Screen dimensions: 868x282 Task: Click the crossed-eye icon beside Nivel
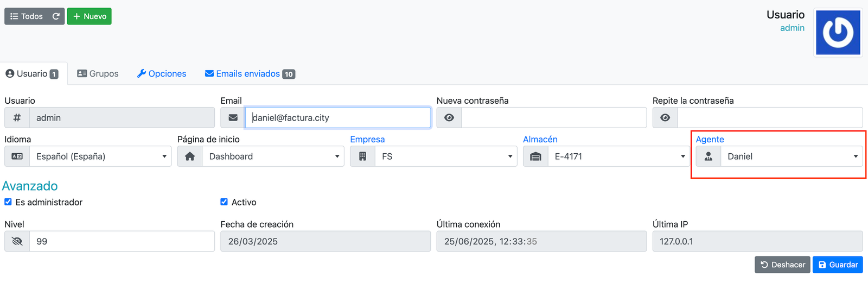click(x=17, y=241)
